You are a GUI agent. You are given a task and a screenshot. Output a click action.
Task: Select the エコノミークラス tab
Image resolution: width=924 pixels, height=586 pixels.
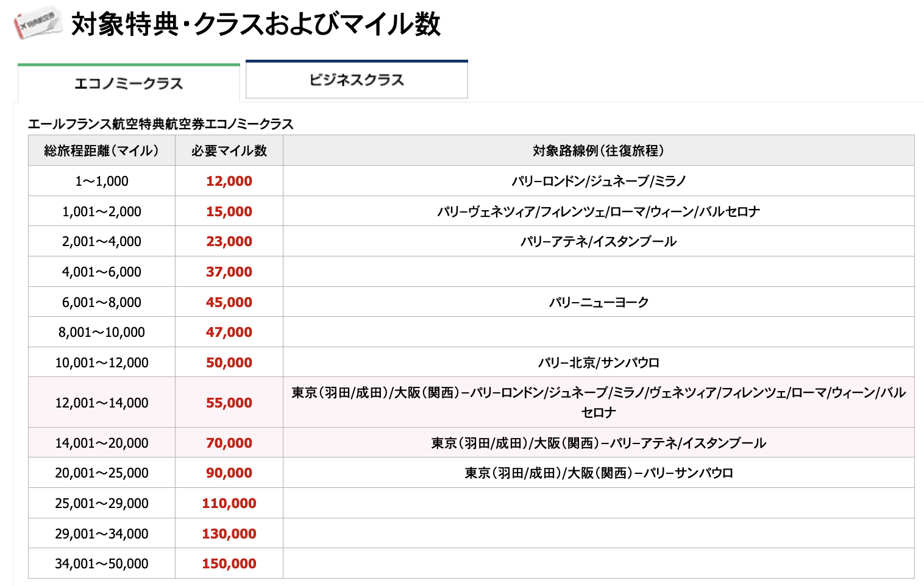pos(129,83)
